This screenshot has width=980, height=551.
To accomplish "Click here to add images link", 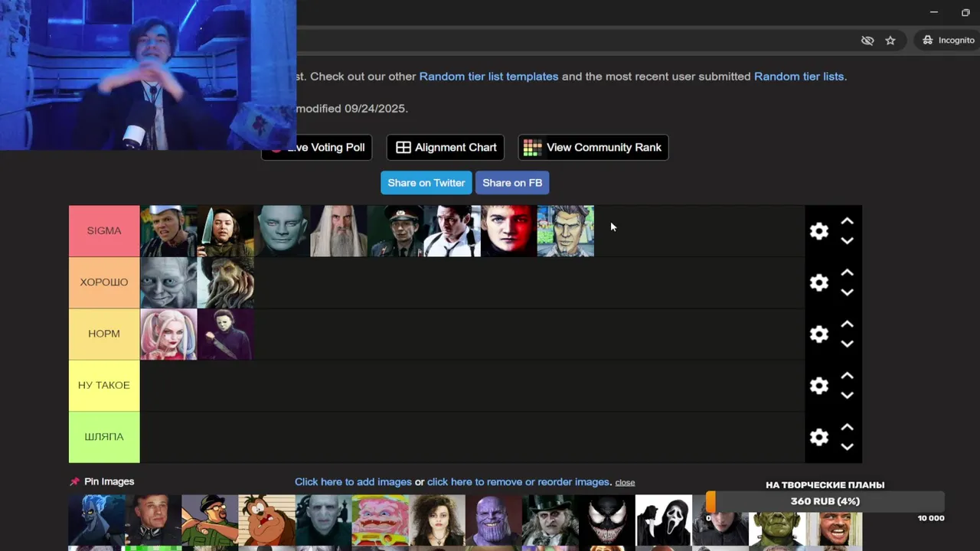I will click(353, 481).
